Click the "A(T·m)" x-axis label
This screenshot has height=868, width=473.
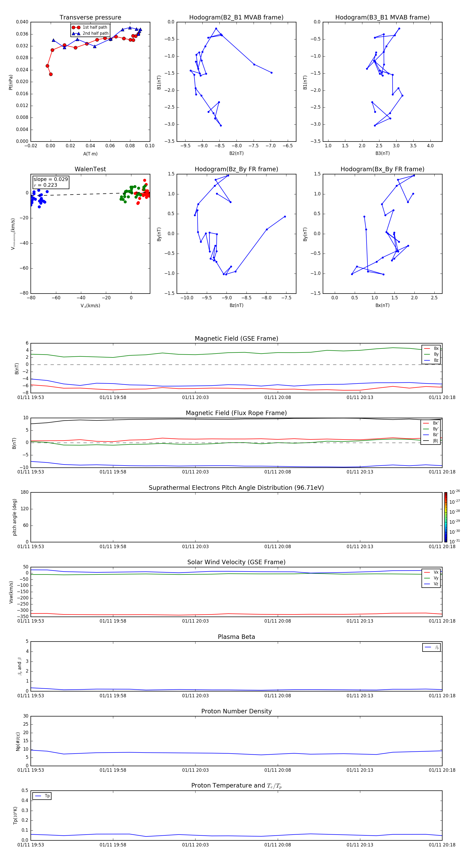(x=90, y=154)
